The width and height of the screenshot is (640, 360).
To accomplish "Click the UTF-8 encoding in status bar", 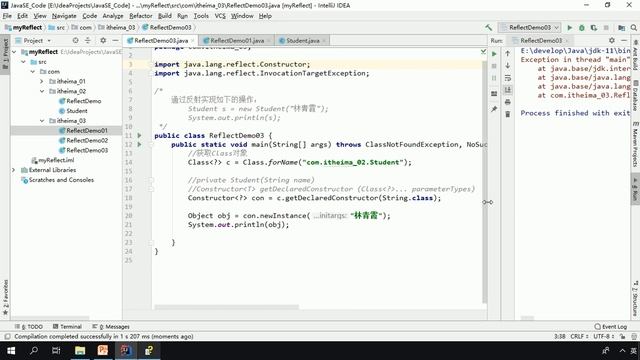I will [x=603, y=336].
